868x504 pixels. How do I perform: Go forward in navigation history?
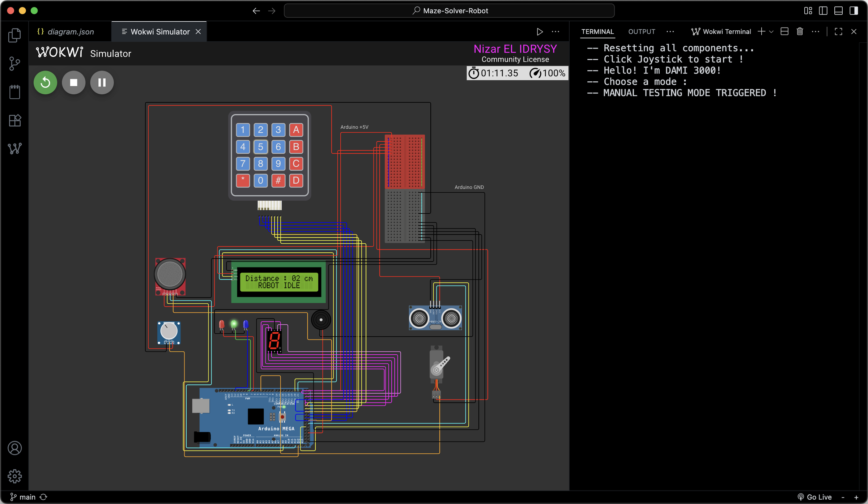coord(272,11)
